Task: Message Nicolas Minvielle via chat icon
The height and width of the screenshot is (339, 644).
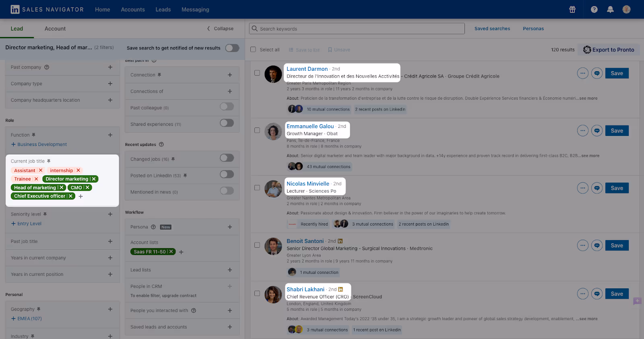Action: click(x=597, y=188)
